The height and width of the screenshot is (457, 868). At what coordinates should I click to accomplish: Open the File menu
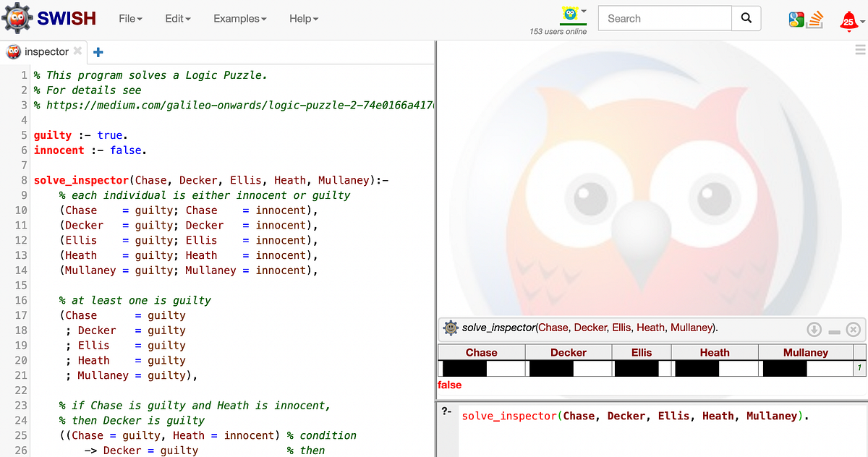pos(130,18)
